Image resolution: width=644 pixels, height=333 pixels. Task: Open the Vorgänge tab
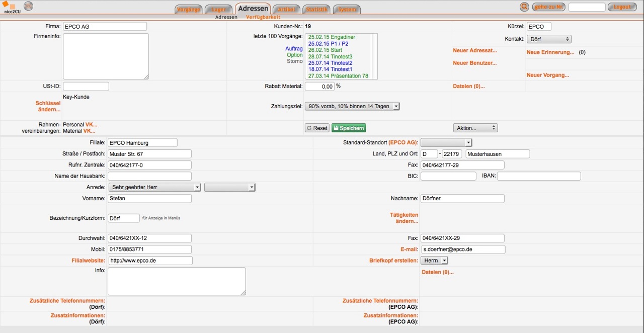click(x=189, y=10)
